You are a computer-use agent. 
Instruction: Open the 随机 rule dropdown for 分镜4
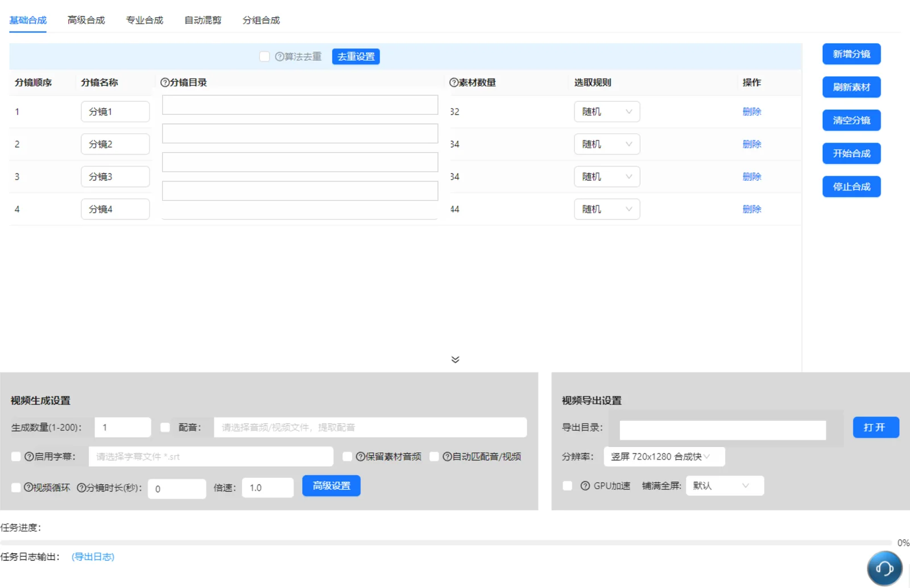[x=607, y=209]
